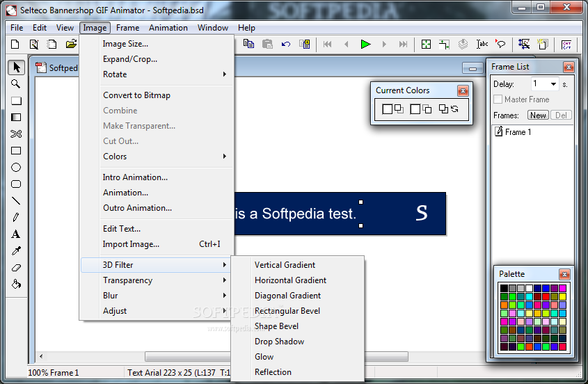Select the line drawing tool
This screenshot has width=588, height=384.
(x=16, y=200)
